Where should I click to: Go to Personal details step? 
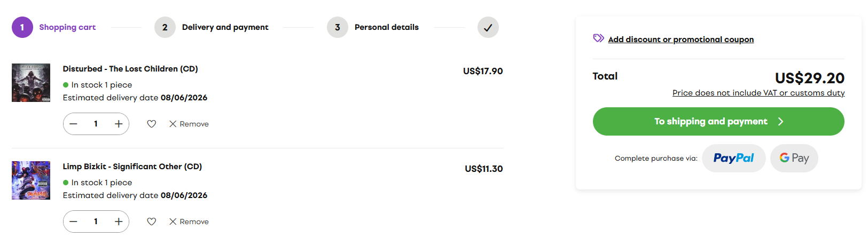click(x=373, y=27)
